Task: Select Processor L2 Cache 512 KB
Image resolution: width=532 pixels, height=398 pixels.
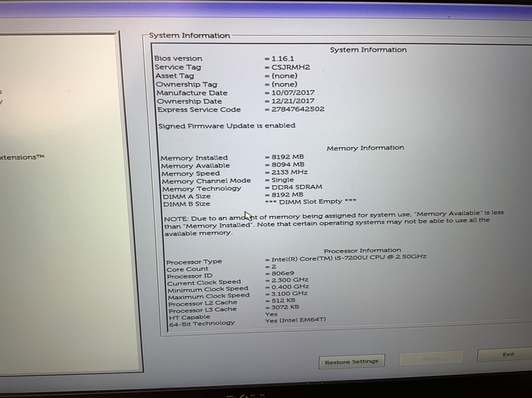Action: coord(283,300)
